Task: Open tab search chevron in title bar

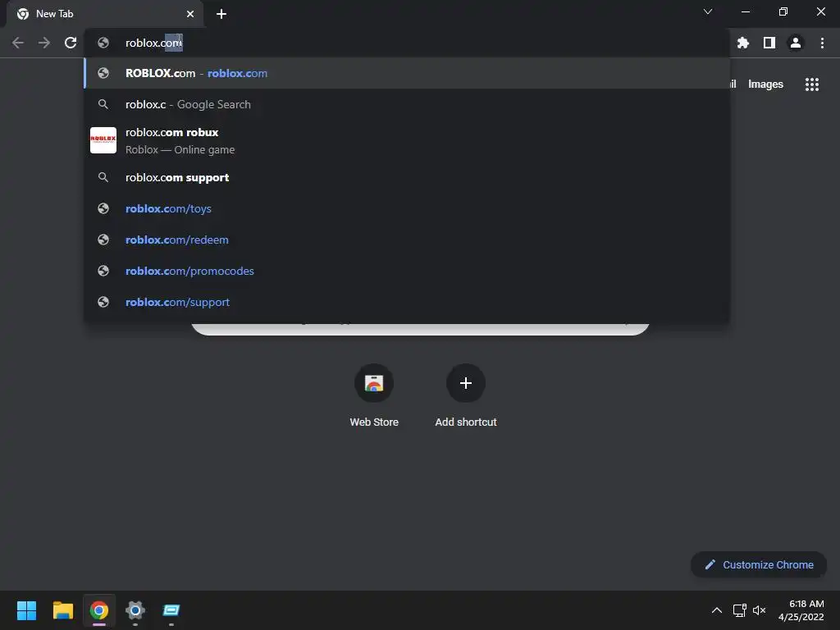Action: coord(708,11)
